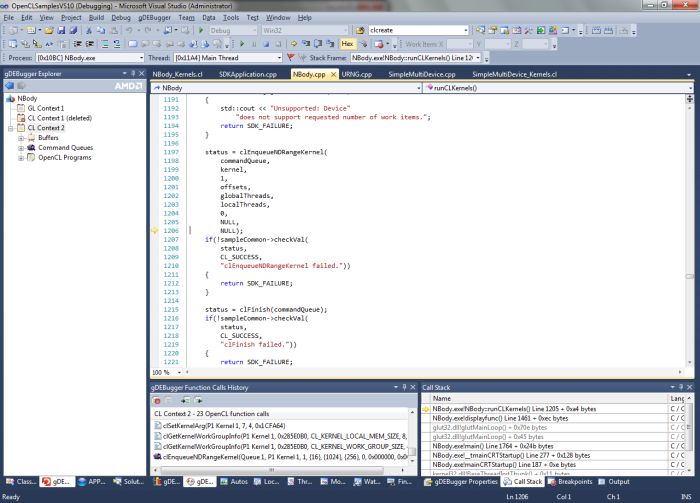Image resolution: width=700 pixels, height=503 pixels.
Task: Open the Build menu
Action: [x=96, y=17]
